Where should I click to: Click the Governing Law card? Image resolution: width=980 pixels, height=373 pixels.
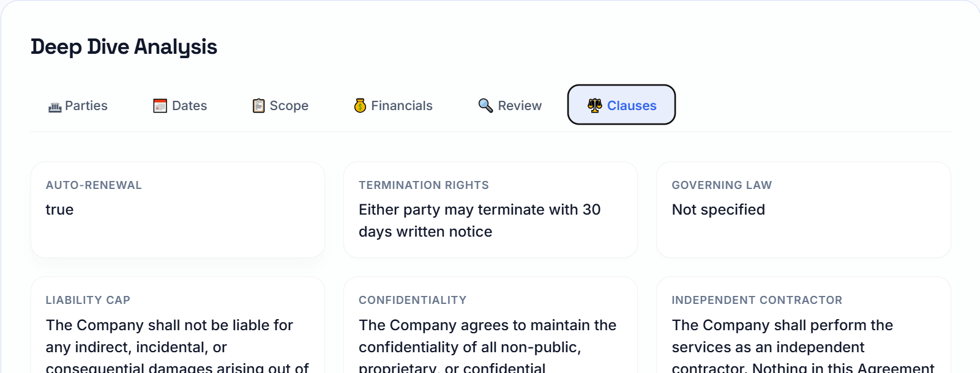point(803,210)
